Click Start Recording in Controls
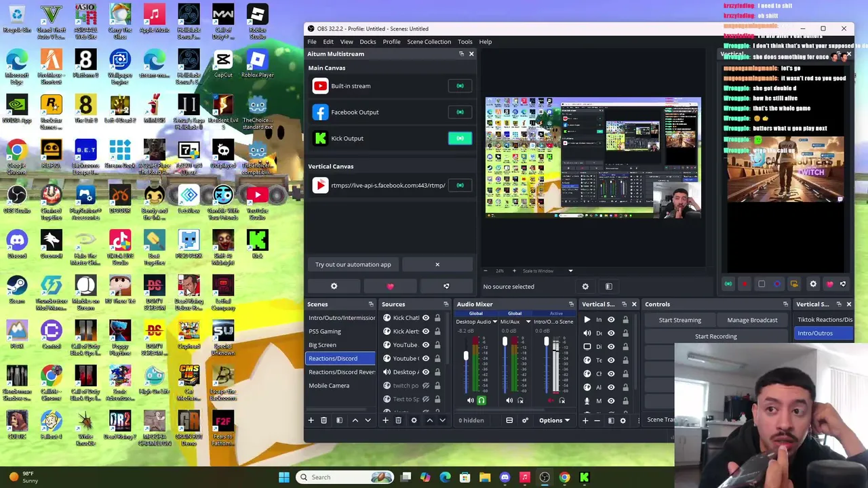The image size is (868, 488). pyautogui.click(x=715, y=336)
